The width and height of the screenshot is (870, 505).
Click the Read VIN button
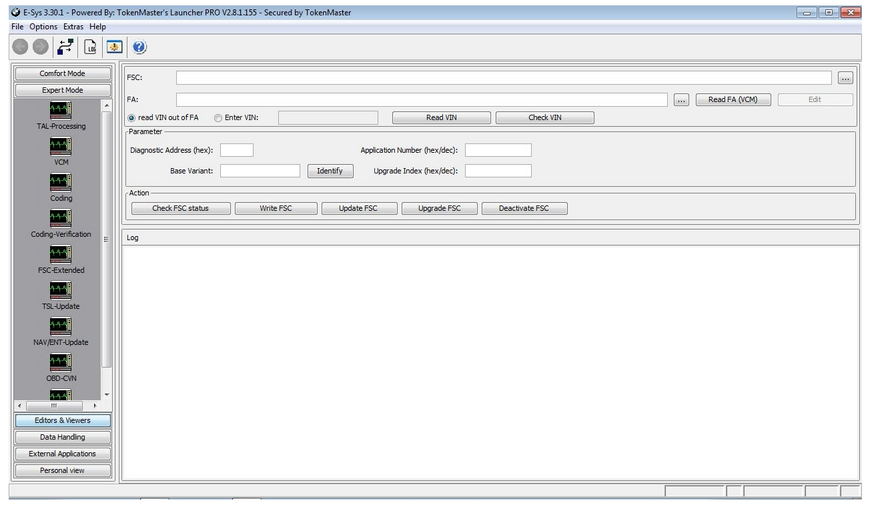(x=442, y=118)
